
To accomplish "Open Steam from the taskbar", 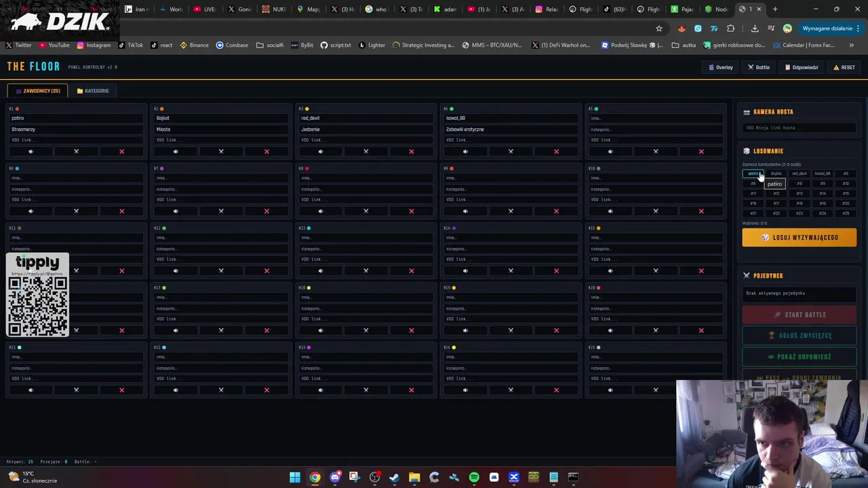I will click(x=395, y=477).
